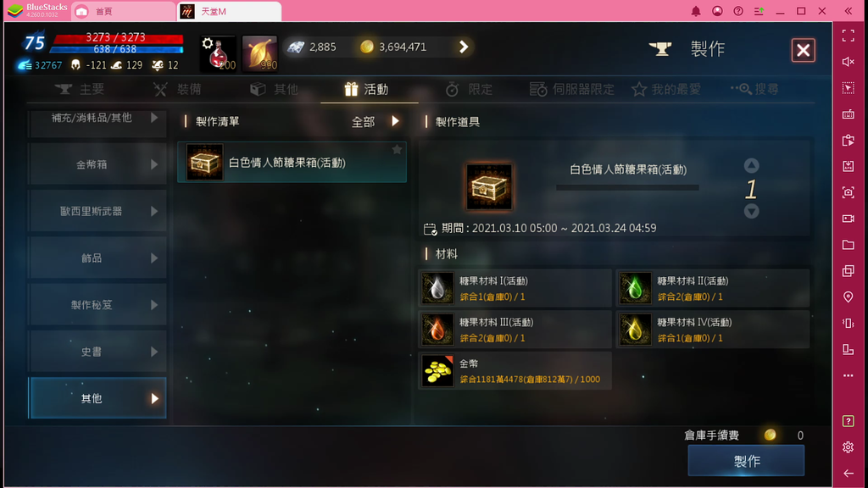
Task: Expand the currency bar arrow
Action: point(464,47)
